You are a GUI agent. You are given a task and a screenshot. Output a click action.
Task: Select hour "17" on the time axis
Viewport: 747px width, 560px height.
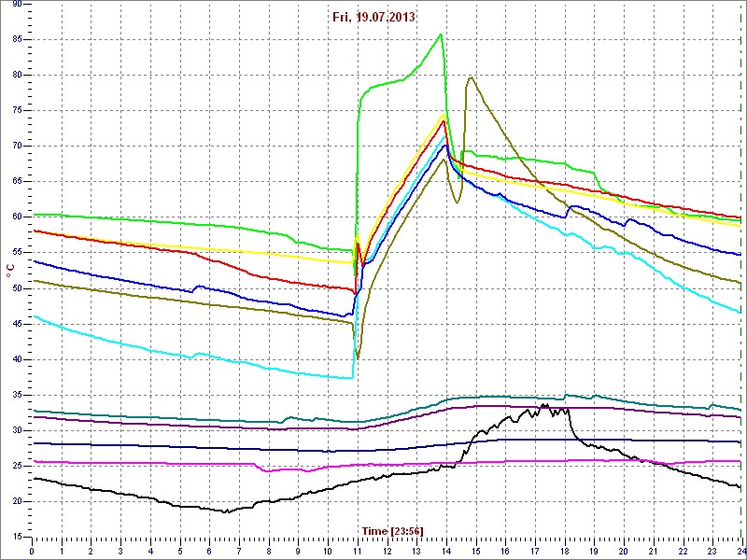[534, 549]
